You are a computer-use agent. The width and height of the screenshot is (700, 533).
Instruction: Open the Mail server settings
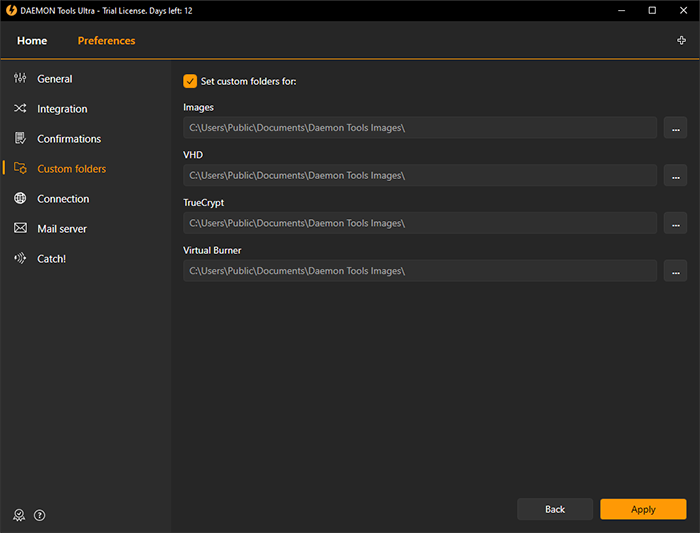pos(62,228)
